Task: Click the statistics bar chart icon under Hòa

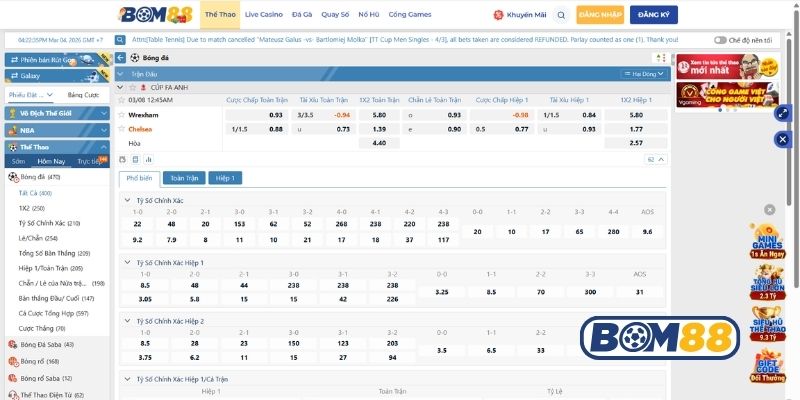Action: [149, 159]
